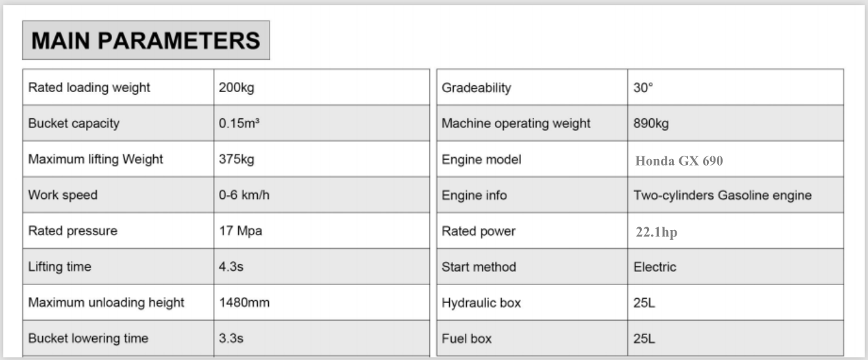Image resolution: width=868 pixels, height=360 pixels.
Task: Click the Fuel box label cell
Action: pos(467,339)
